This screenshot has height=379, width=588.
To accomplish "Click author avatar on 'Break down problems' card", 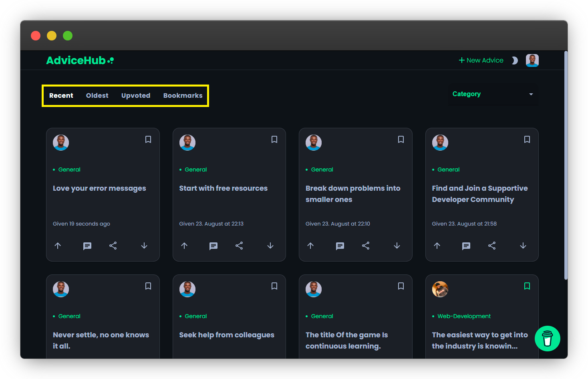I will pyautogui.click(x=314, y=143).
